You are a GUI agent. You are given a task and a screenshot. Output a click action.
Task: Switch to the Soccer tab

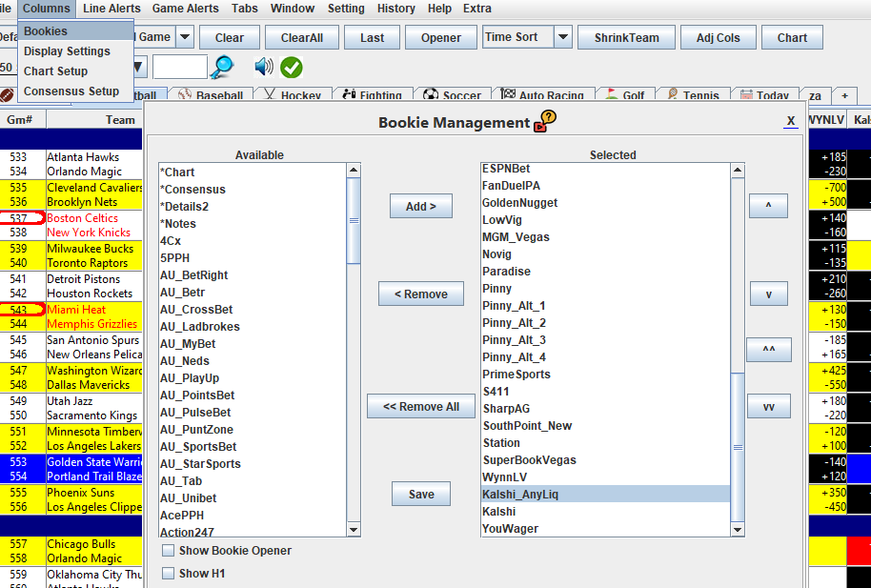point(453,95)
